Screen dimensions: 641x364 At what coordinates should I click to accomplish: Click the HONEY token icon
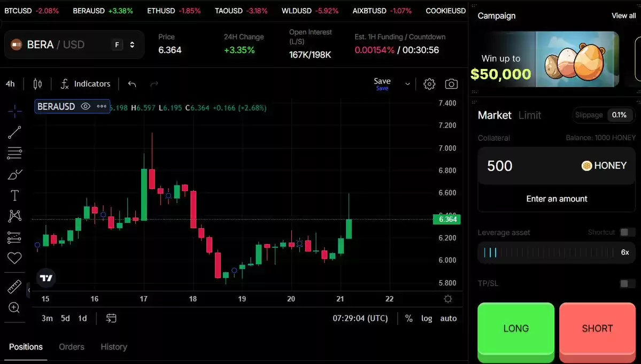point(586,166)
